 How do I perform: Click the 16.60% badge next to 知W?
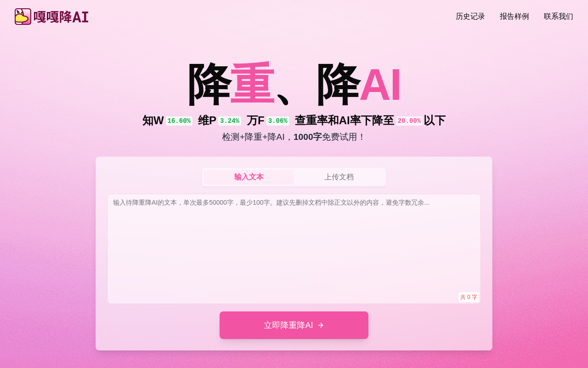pos(179,121)
